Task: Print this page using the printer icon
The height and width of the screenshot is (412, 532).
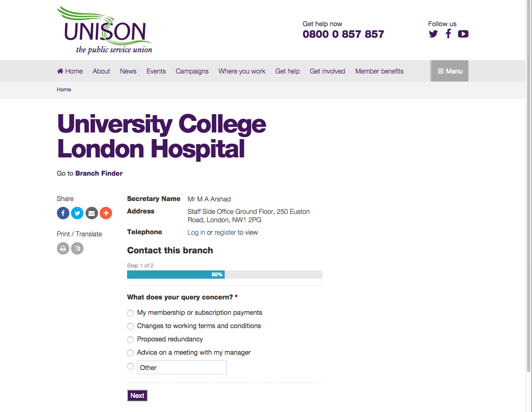Action: [63, 248]
